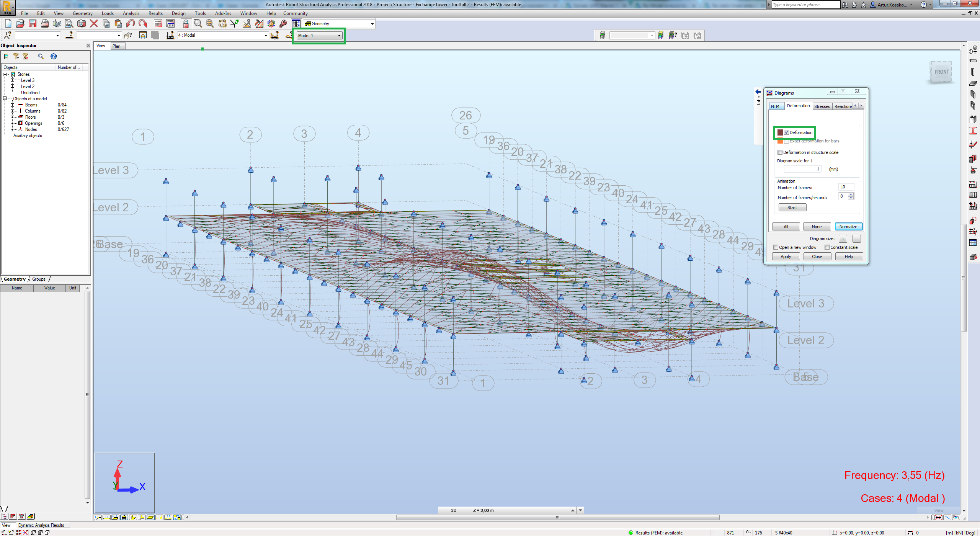Switch to the Stresses tab in Diagrams dialog
Screen dimensions: 980x536
(x=822, y=106)
